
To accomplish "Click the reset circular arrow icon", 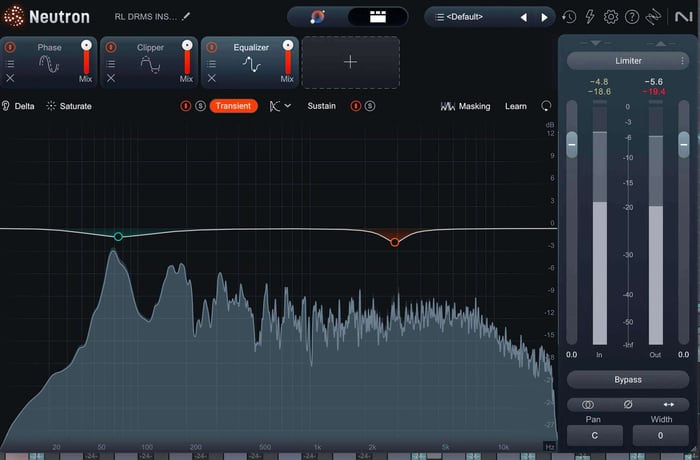I will pos(546,106).
